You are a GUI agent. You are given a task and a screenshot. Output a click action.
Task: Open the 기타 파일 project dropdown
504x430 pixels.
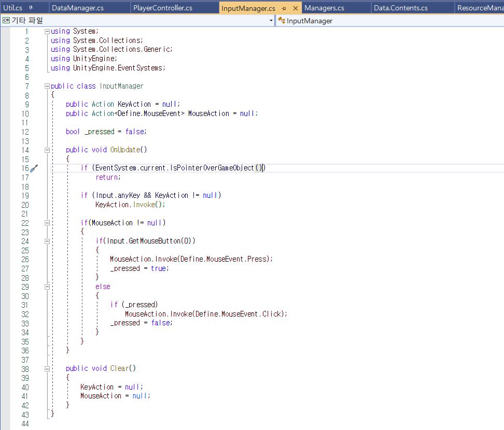(271, 21)
